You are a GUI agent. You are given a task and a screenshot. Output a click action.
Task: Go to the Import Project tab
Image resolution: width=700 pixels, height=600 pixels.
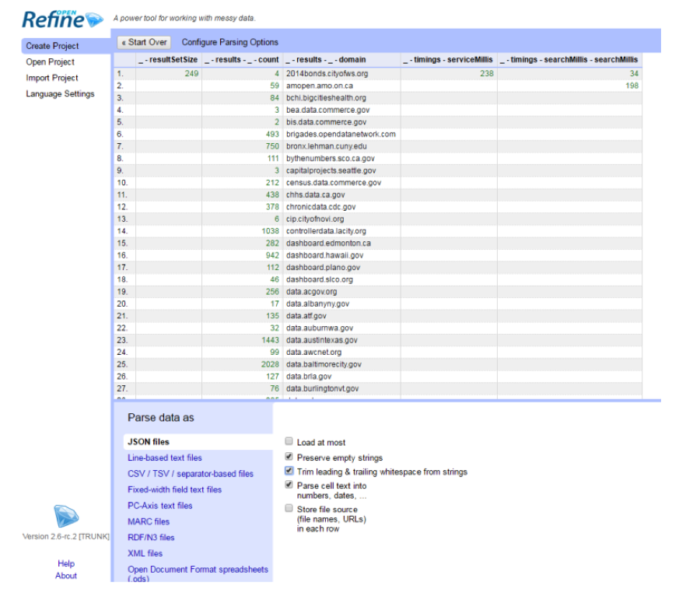52,78
